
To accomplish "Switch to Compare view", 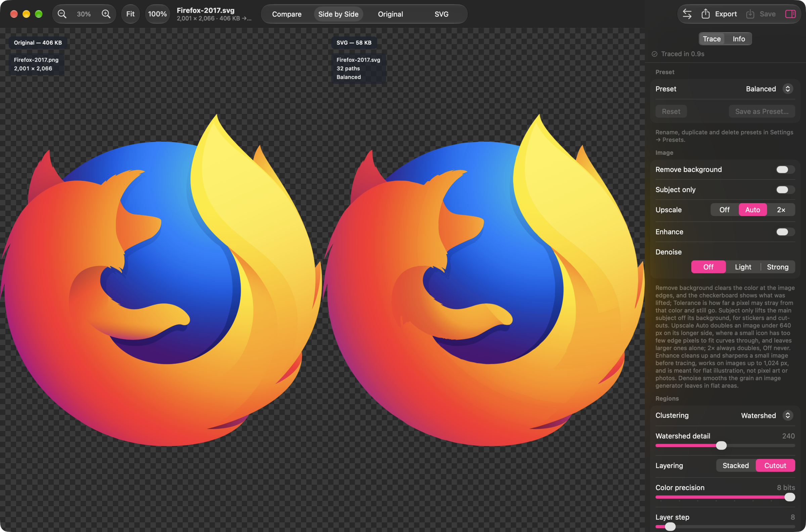I will 287,14.
